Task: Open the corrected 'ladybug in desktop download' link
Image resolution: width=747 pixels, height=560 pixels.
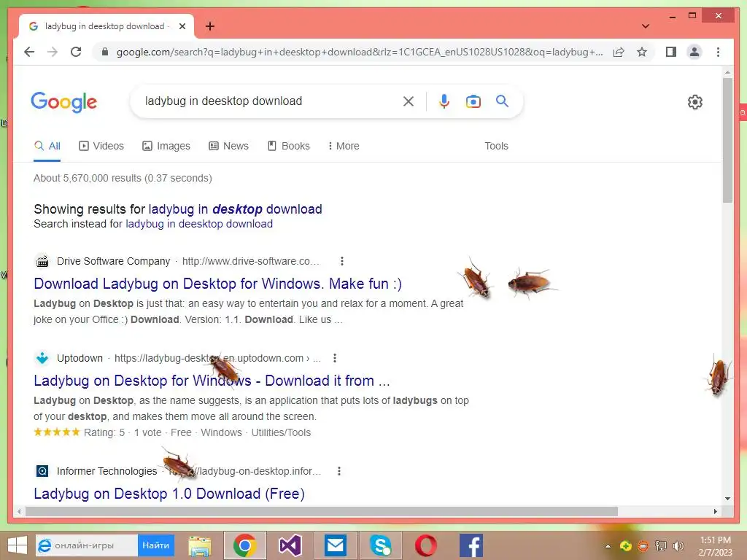Action: 236,209
